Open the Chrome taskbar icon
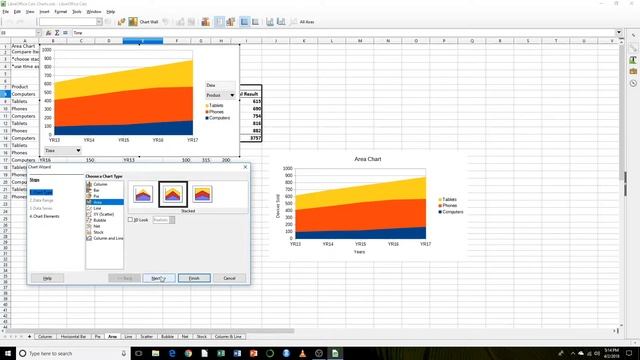 coord(188,353)
